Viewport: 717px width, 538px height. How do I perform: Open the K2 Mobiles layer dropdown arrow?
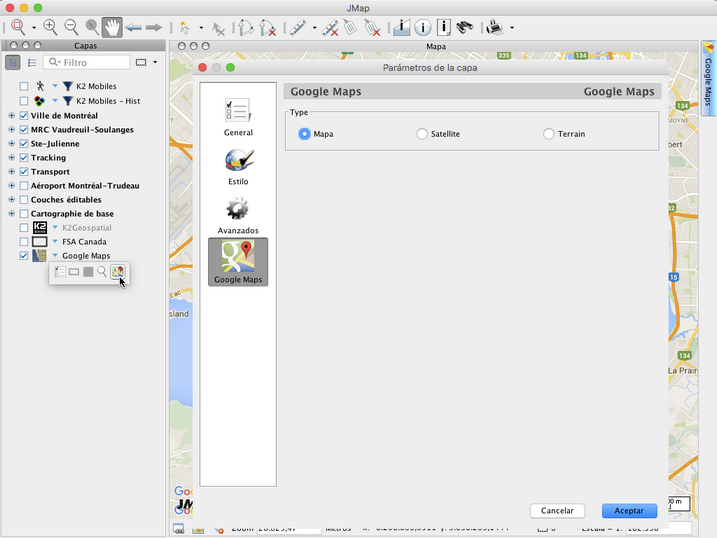(x=55, y=86)
